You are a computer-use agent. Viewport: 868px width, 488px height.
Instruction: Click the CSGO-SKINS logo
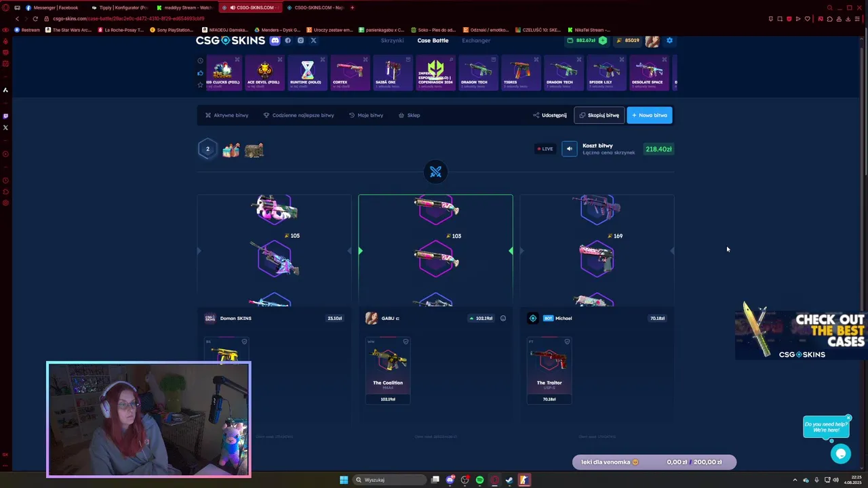230,41
